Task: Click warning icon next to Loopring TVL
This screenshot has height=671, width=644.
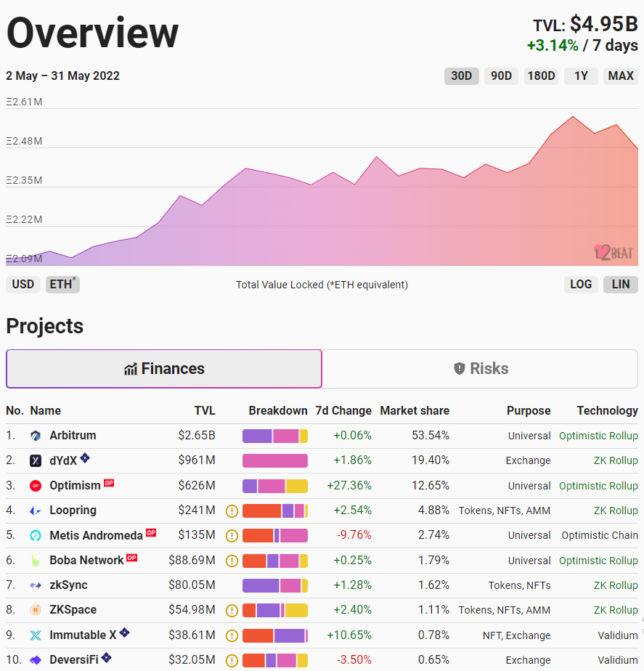Action: tap(232, 511)
